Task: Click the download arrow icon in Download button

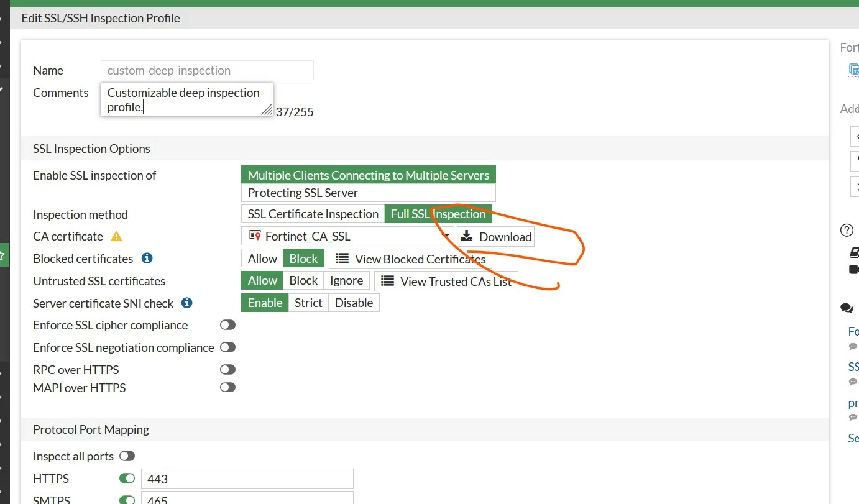Action: (x=467, y=236)
